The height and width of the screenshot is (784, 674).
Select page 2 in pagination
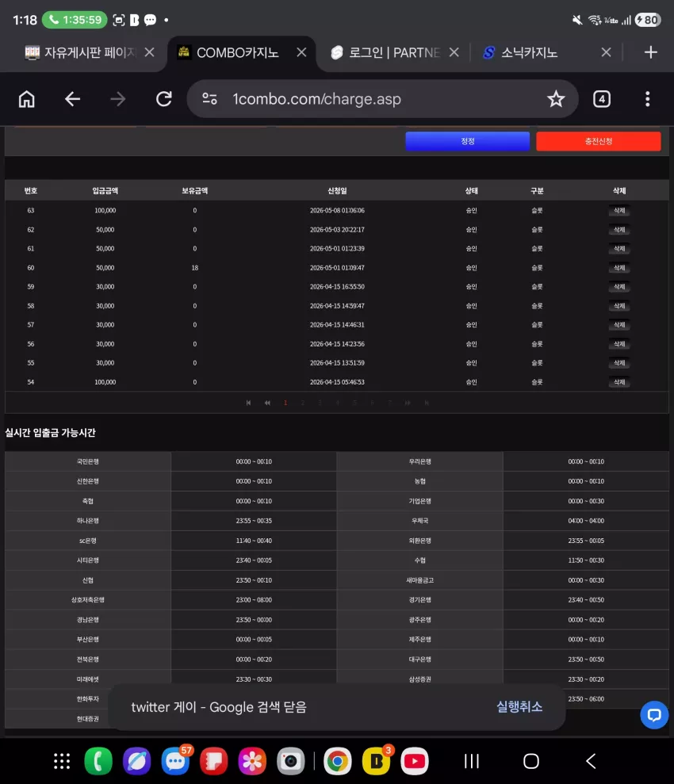point(302,403)
